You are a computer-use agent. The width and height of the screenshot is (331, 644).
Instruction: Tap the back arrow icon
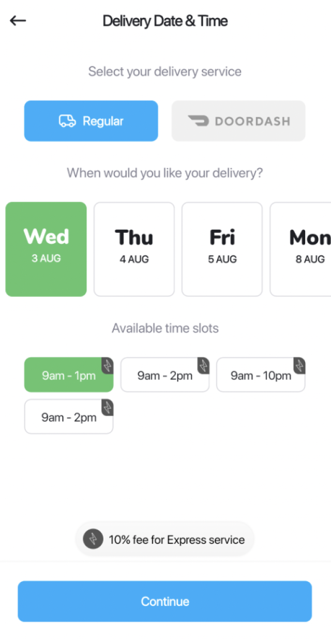[18, 21]
